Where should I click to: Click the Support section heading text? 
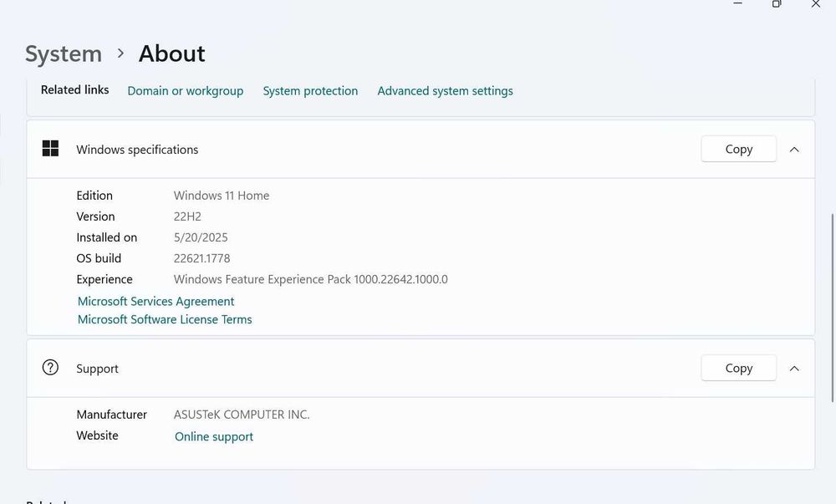(x=97, y=369)
